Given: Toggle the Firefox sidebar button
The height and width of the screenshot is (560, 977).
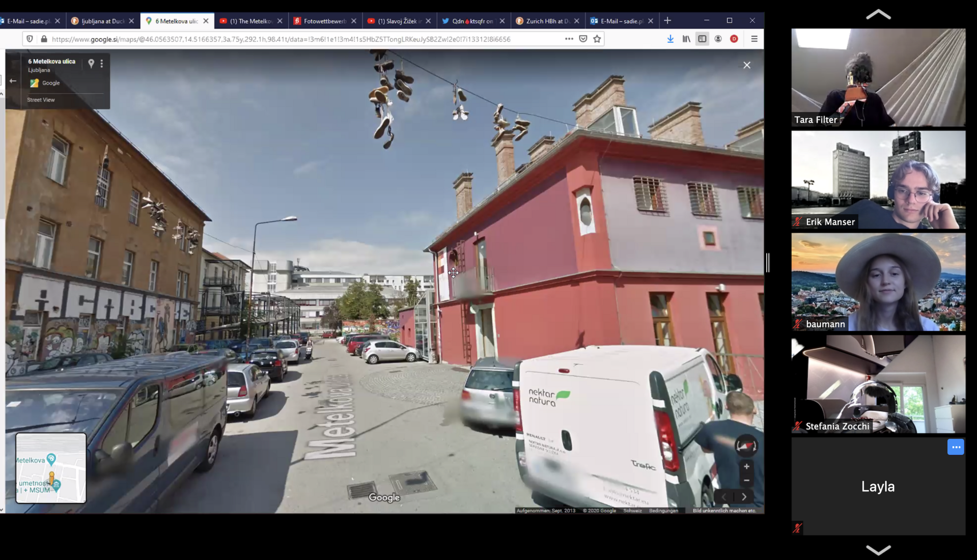Looking at the screenshot, I should pyautogui.click(x=702, y=39).
